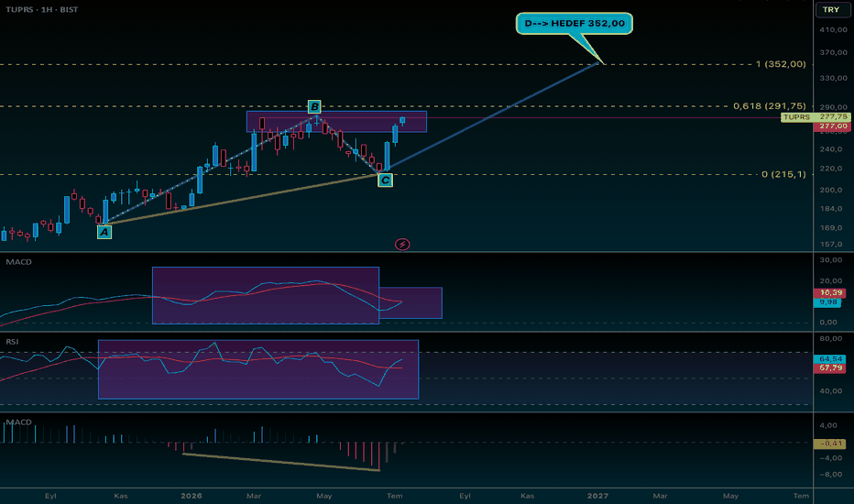Click the TUPRS · 1H · BIST symbol title
The image size is (854, 504).
(x=42, y=10)
